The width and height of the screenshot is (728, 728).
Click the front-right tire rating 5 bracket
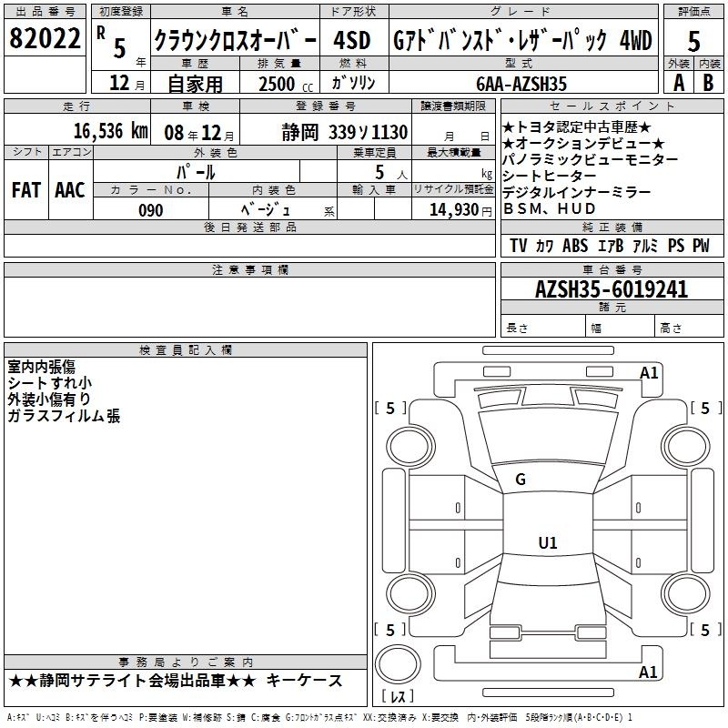pos(706,408)
